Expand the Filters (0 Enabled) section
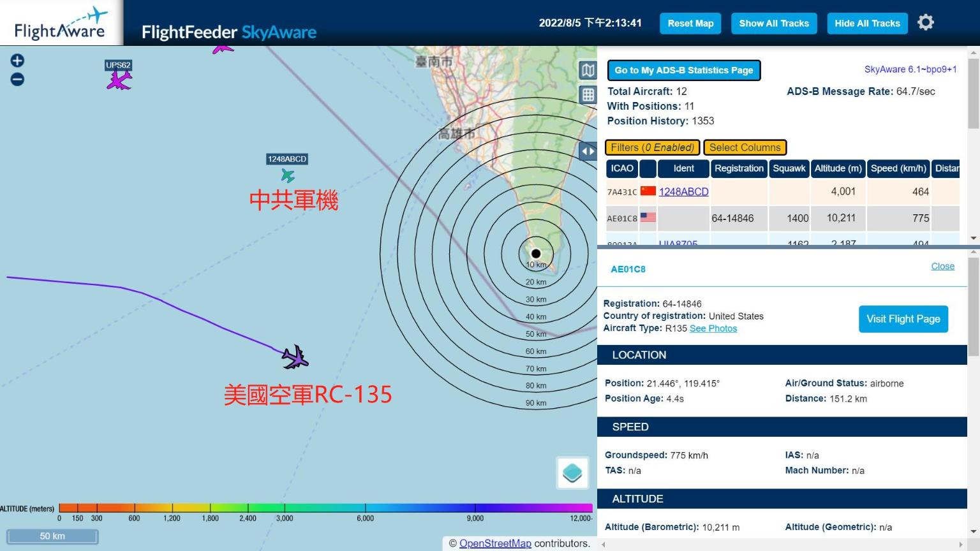 coord(652,147)
